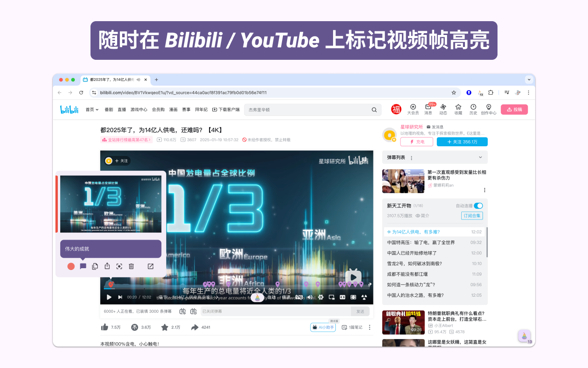
Task: Go to the 直播 live nav item
Action: [122, 109]
